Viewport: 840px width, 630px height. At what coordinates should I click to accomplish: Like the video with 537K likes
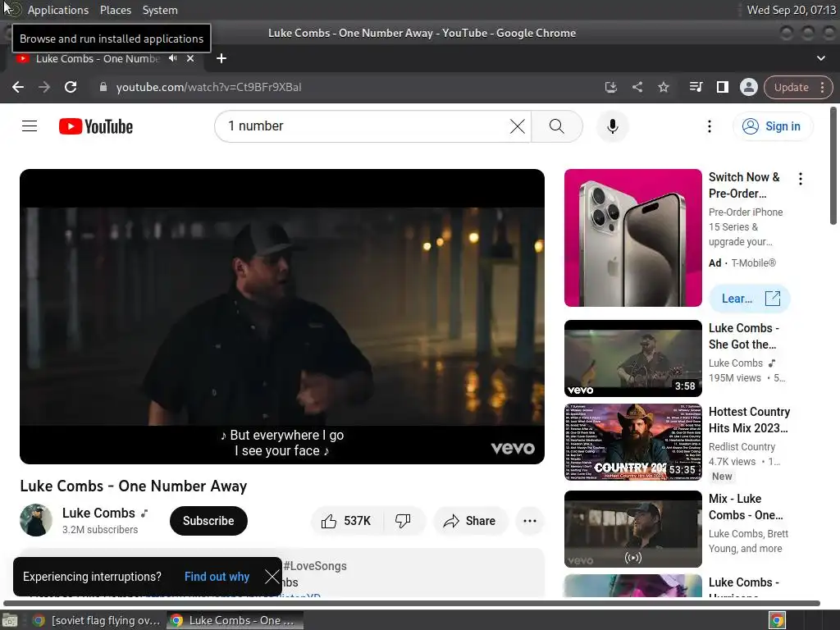pyautogui.click(x=347, y=521)
